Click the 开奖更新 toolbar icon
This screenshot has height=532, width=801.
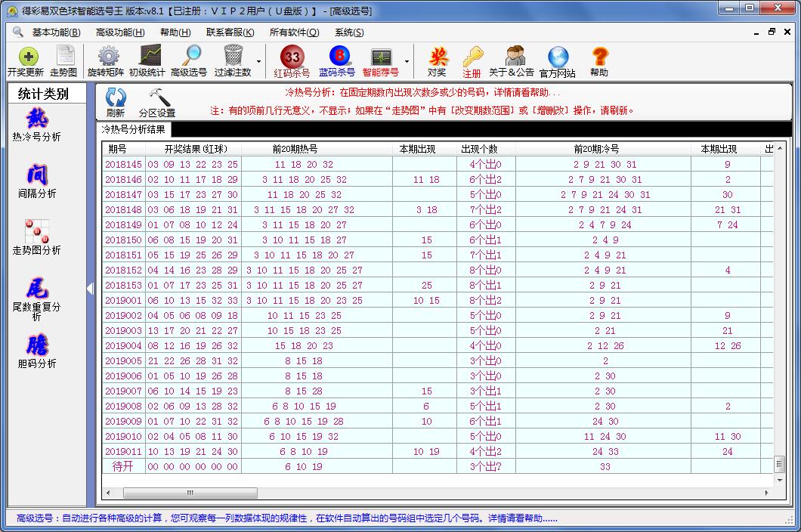pyautogui.click(x=26, y=60)
